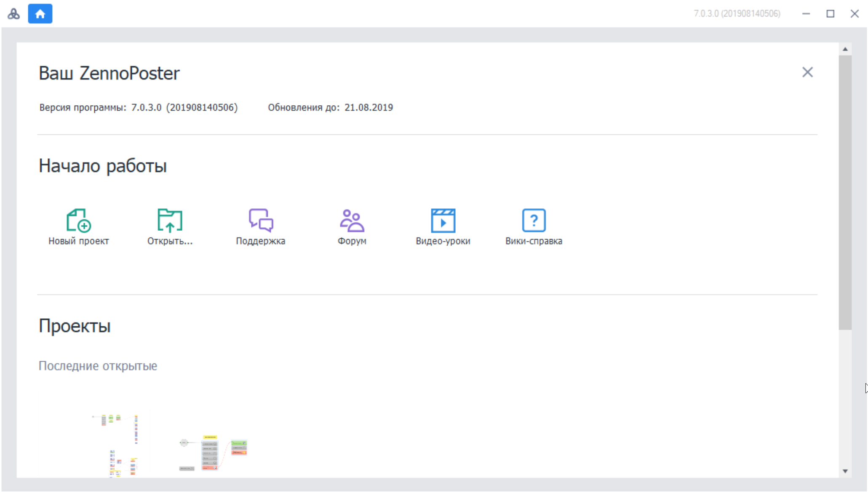Open the Форум people icon
This screenshot has width=868, height=493.
352,220
